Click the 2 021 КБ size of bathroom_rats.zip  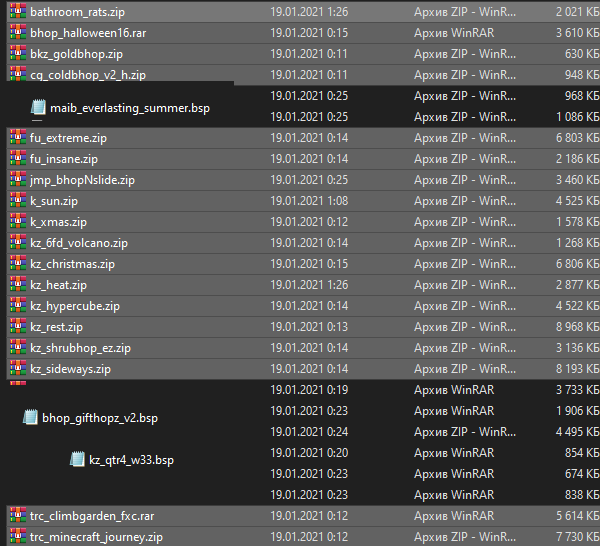point(577,12)
